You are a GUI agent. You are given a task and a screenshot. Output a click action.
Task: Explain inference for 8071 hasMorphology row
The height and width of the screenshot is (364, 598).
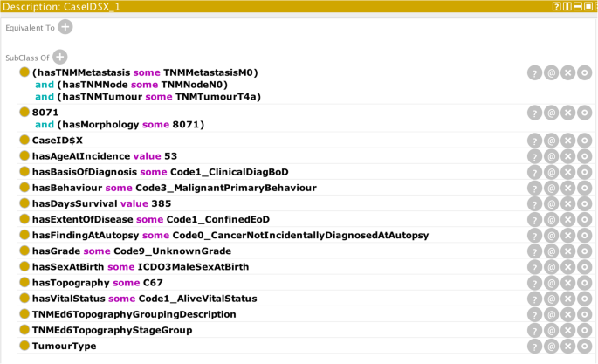click(534, 113)
